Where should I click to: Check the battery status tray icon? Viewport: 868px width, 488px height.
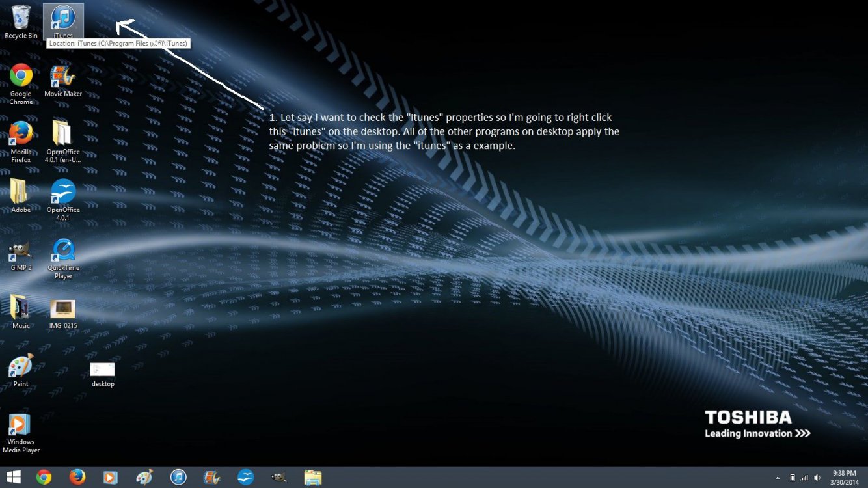792,478
